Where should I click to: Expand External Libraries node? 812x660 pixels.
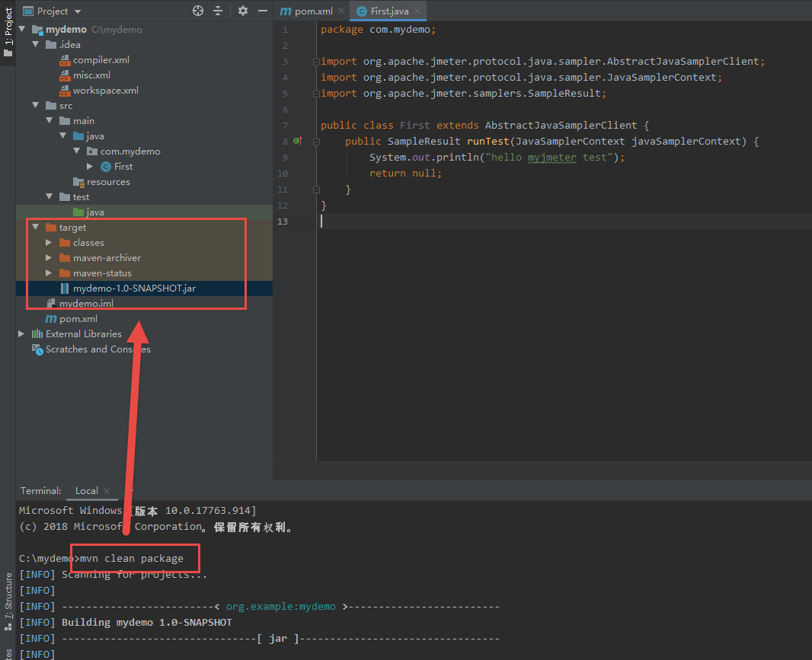[21, 333]
